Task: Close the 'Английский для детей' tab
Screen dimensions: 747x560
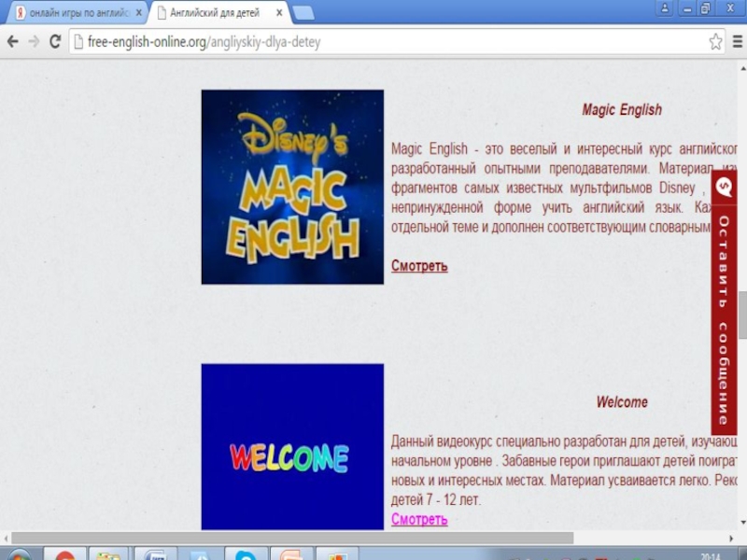Action: [x=279, y=13]
